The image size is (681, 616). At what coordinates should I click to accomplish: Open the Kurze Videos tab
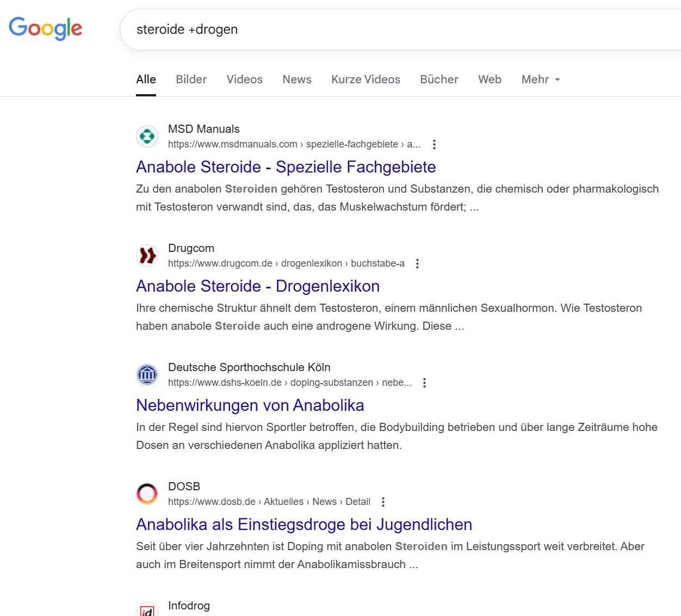(366, 79)
